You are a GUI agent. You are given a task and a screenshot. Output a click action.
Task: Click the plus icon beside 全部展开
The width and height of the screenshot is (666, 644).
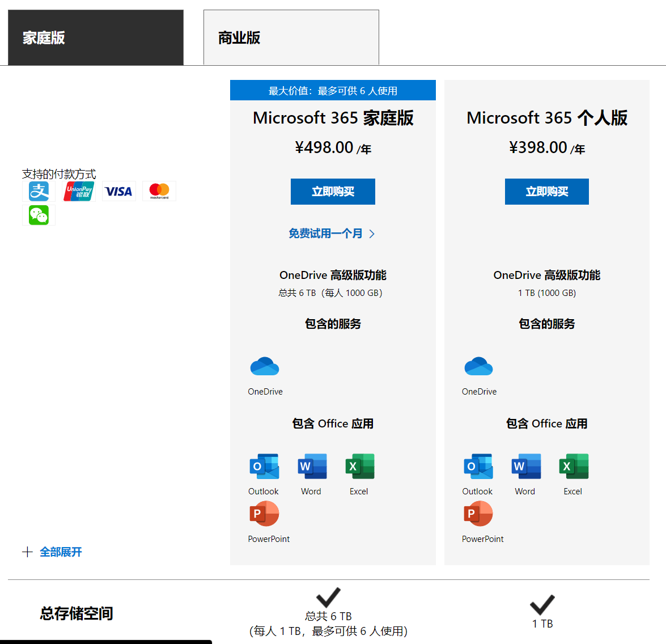point(27,552)
